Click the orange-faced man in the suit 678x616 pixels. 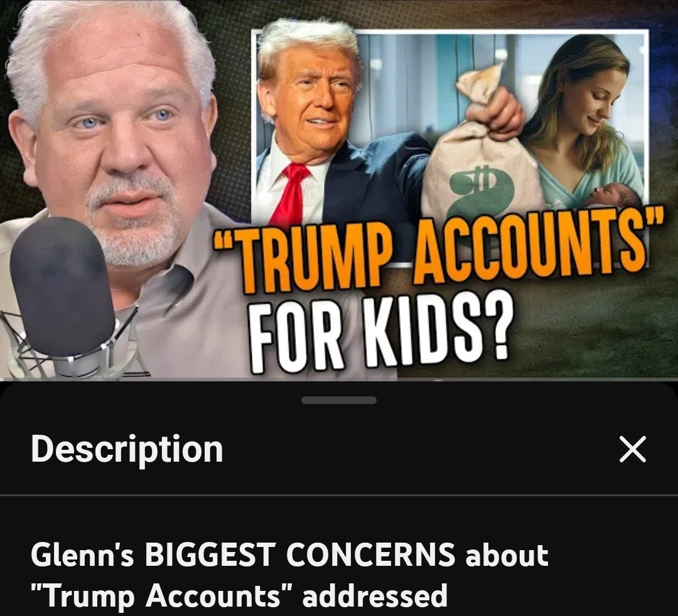[328, 130]
